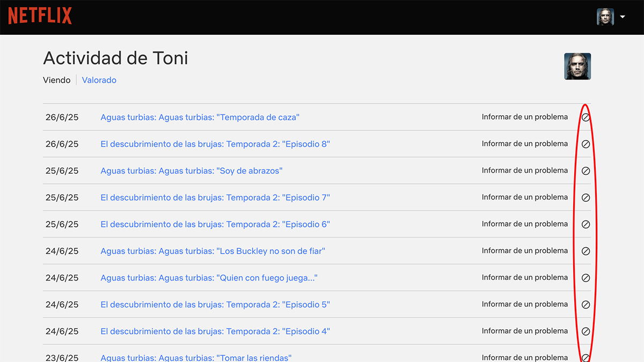Click Toni's large profile picture
This screenshot has width=644, height=362.
577,67
